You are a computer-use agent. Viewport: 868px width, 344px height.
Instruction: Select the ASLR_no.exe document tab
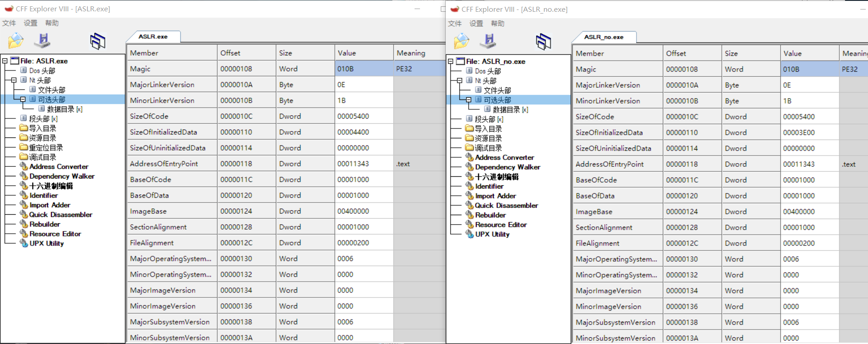click(x=604, y=37)
